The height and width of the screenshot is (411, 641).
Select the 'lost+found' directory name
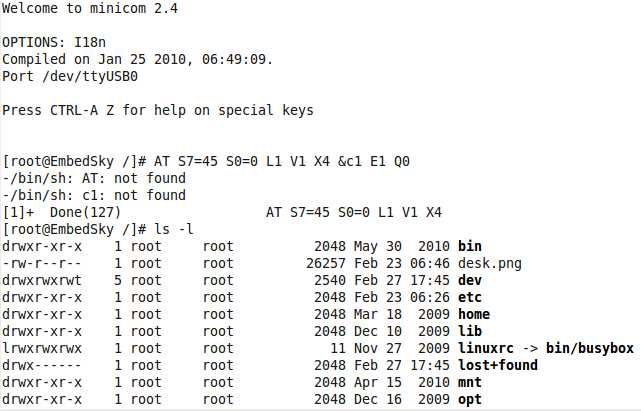pos(497,365)
